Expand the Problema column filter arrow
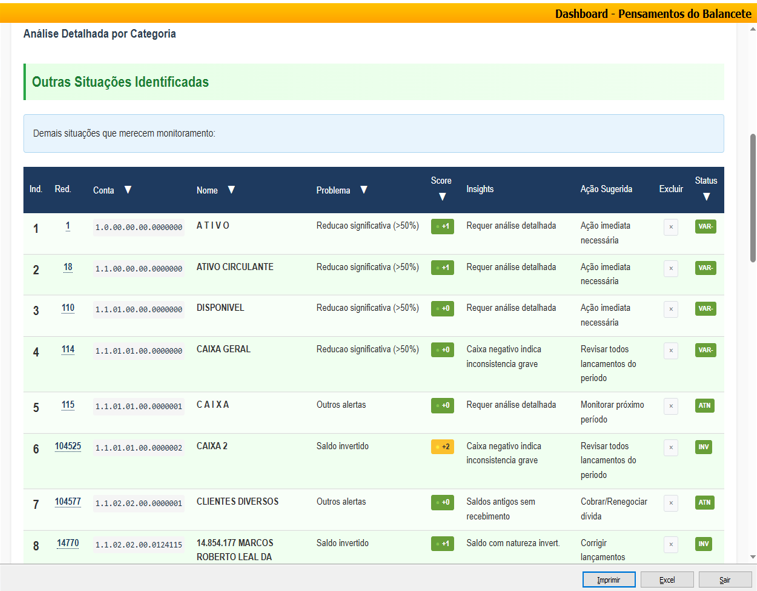757x591 pixels. 364,190
